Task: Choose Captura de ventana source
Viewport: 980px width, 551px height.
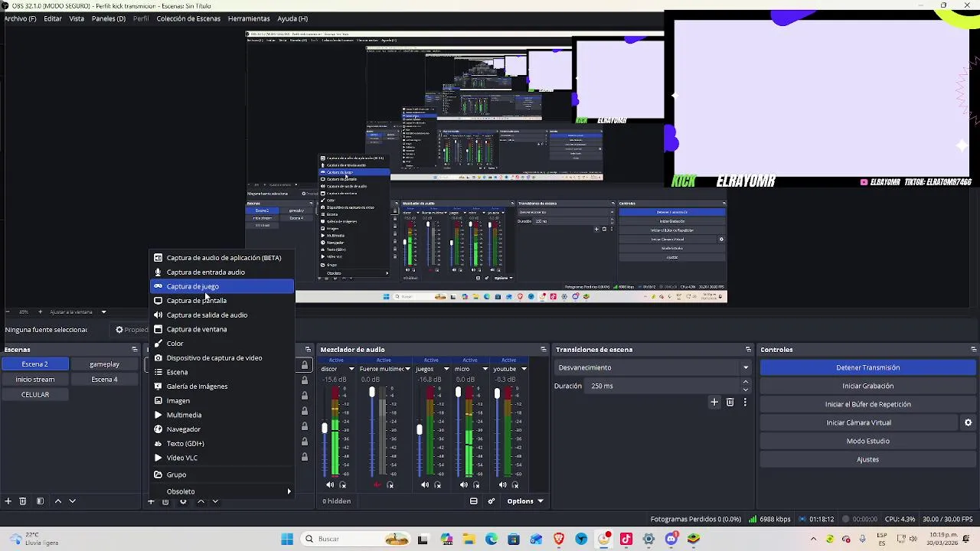Action: (221, 329)
